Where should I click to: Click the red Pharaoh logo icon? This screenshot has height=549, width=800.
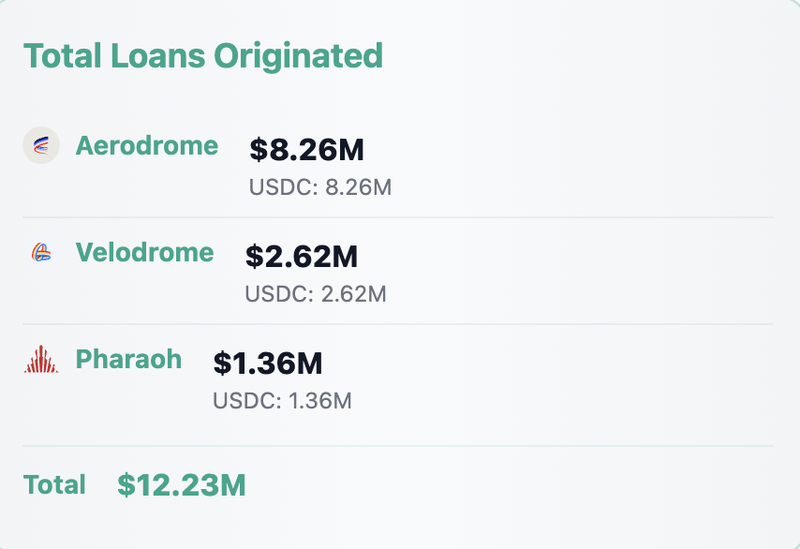(x=41, y=359)
